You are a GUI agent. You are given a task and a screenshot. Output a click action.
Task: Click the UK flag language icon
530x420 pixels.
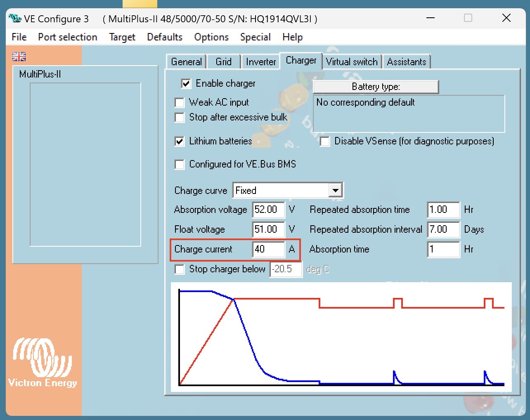click(x=19, y=57)
